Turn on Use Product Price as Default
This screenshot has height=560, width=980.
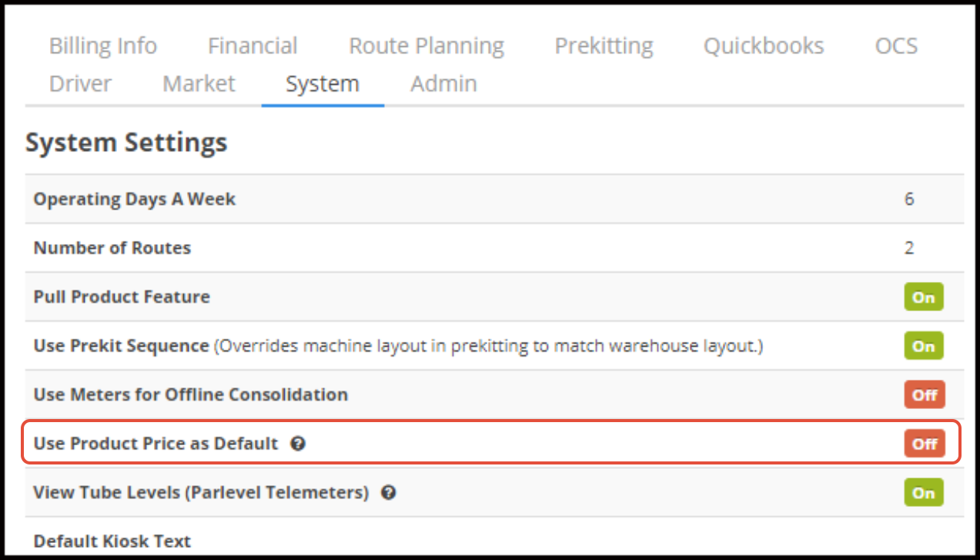click(924, 444)
